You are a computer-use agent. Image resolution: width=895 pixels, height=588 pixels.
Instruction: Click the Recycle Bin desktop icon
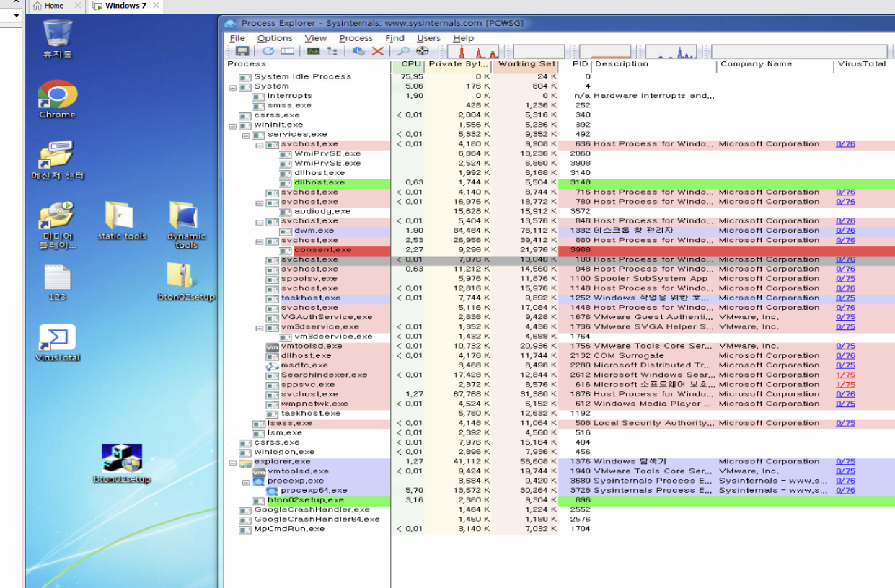pos(58,39)
